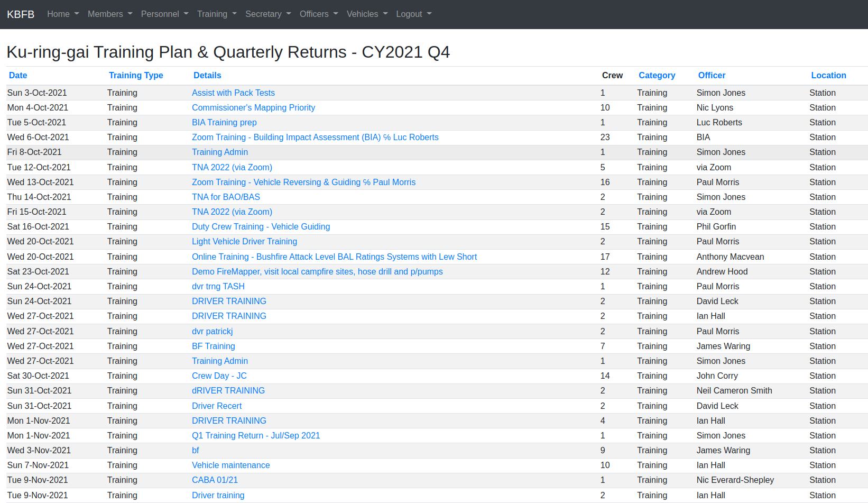Screen dimensions: 868x503
Task: Click officer name Andrew Hood
Action: pos(722,272)
